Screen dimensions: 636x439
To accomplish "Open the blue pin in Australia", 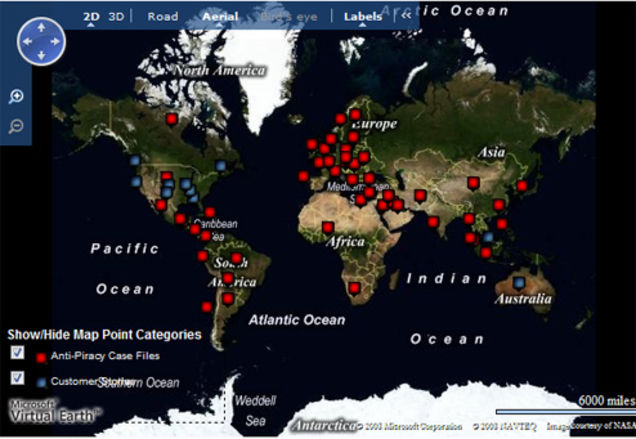I will [x=519, y=282].
